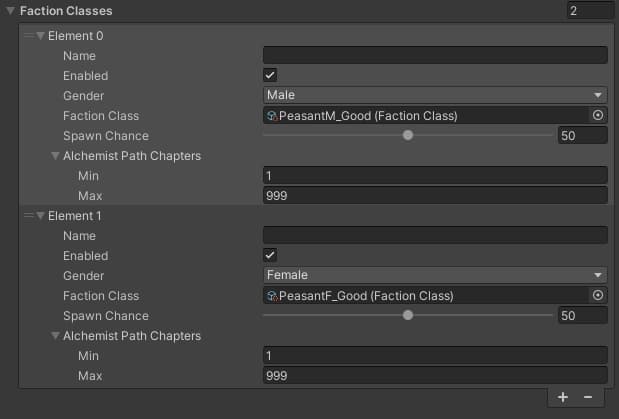619x419 pixels.
Task: Grab the Element 0 reorder handle
Action: 29,36
